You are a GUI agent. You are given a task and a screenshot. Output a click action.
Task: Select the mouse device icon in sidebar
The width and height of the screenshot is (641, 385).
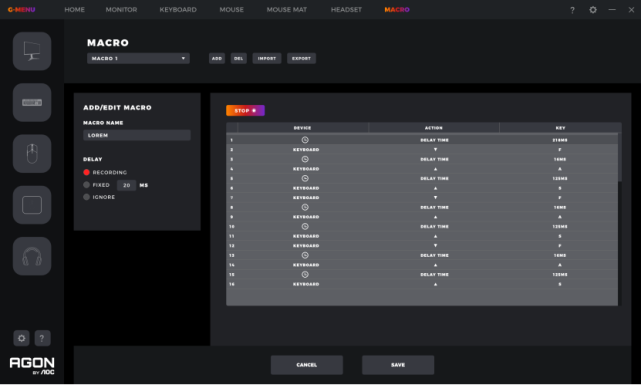click(32, 154)
